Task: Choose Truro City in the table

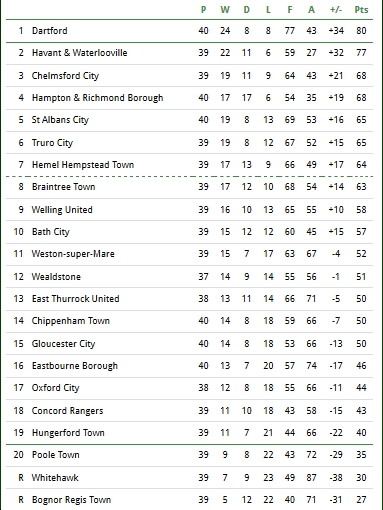Action: point(52,143)
